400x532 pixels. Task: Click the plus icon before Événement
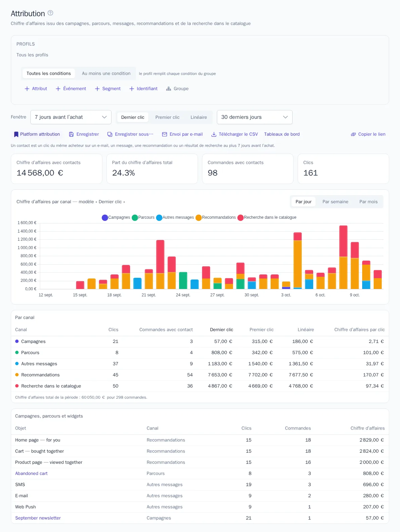pyautogui.click(x=58, y=89)
